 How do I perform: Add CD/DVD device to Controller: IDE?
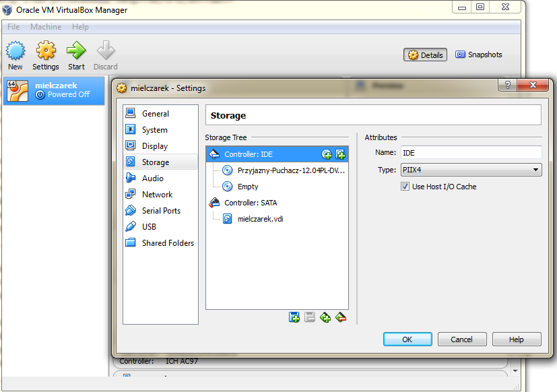pyautogui.click(x=327, y=154)
